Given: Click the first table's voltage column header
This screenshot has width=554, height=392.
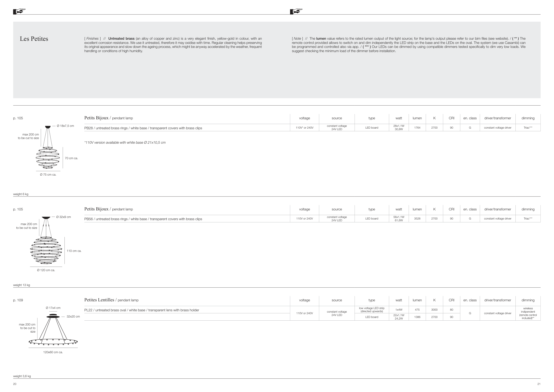Looking at the screenshot, I should pyautogui.click(x=304, y=118).
